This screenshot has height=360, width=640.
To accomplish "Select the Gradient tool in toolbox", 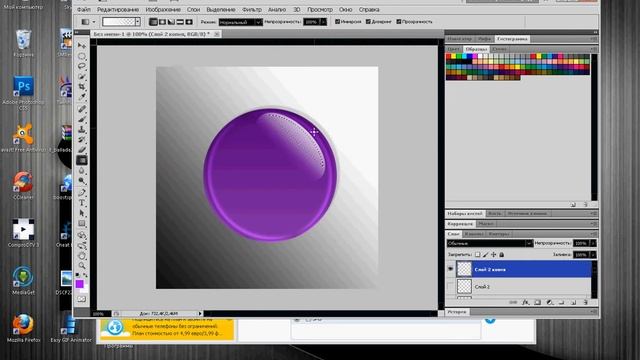I will pyautogui.click(x=82, y=160).
